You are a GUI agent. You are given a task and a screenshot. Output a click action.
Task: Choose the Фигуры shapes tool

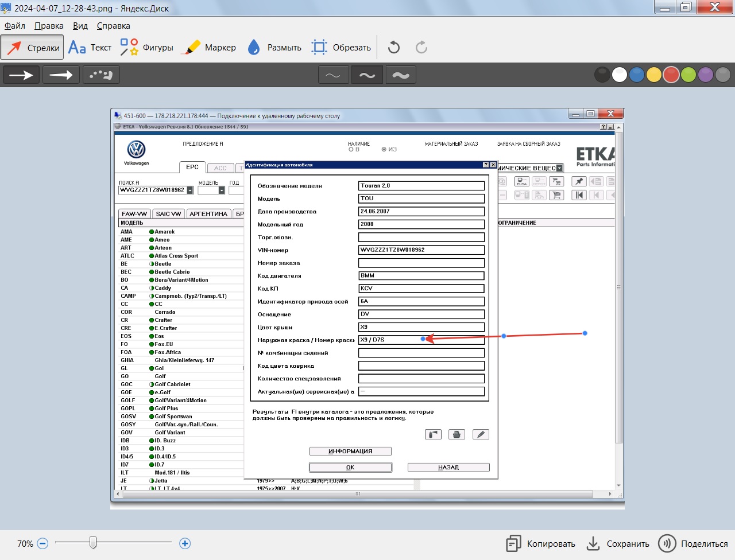pos(146,48)
